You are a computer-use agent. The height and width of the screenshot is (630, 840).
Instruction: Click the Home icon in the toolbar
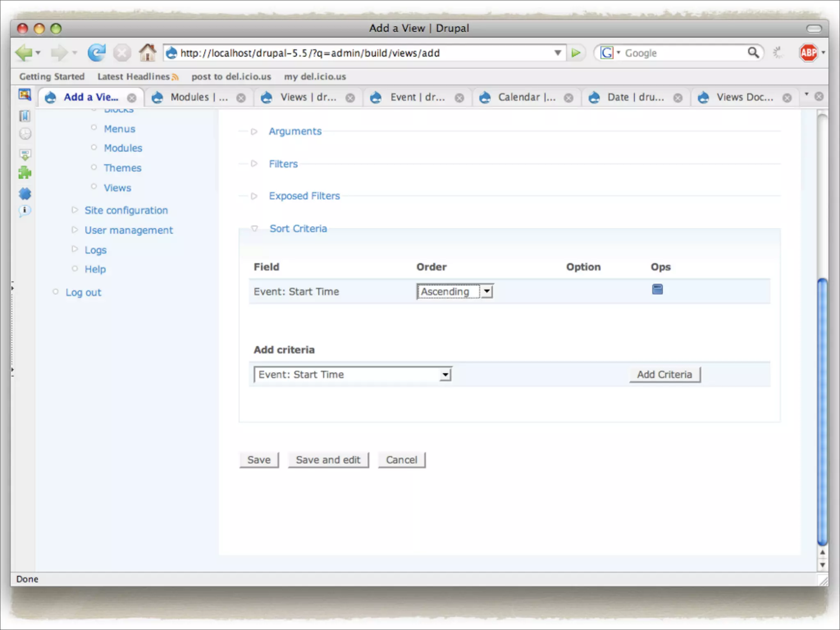click(147, 53)
